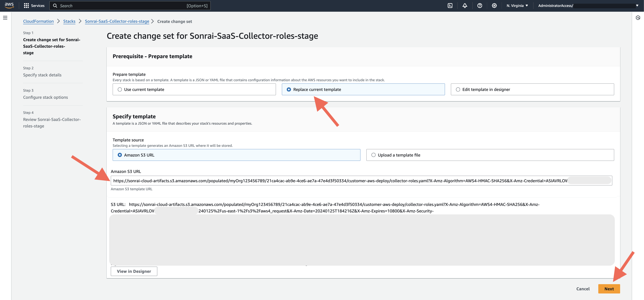
Task: Choose Amazon S3 URL template source
Action: [x=236, y=155]
